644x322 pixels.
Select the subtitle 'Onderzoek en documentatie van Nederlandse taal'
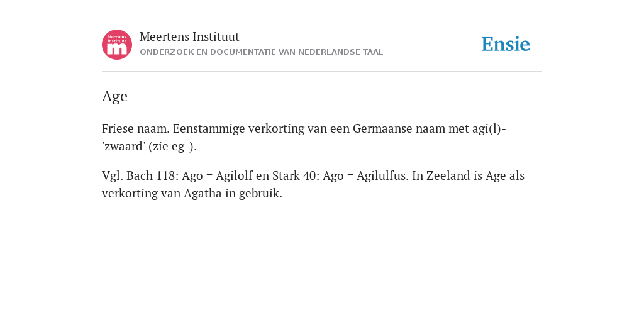point(261,52)
